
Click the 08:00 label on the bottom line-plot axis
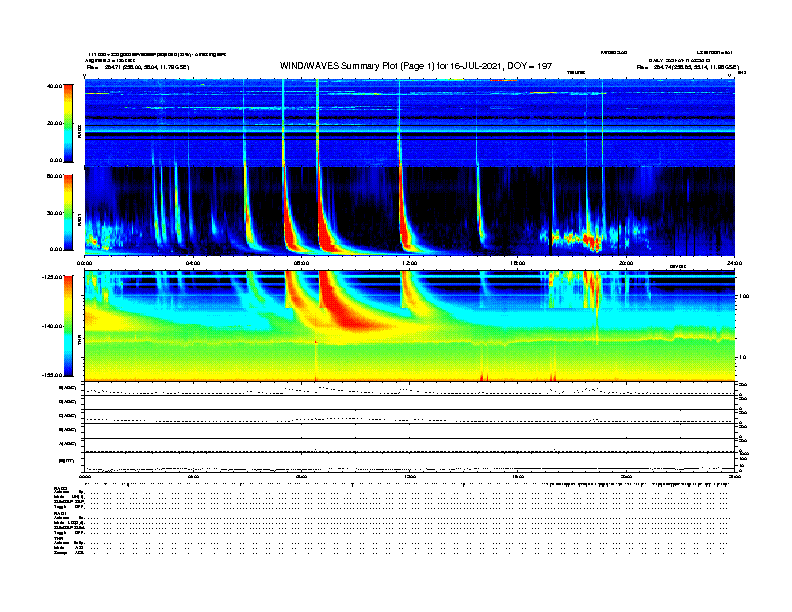(x=301, y=476)
